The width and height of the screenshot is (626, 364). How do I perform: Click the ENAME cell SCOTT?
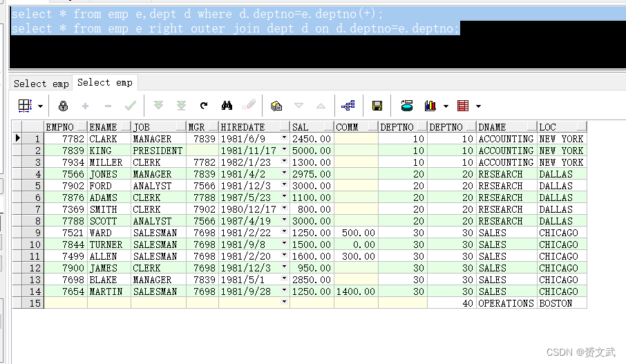pyautogui.click(x=109, y=221)
